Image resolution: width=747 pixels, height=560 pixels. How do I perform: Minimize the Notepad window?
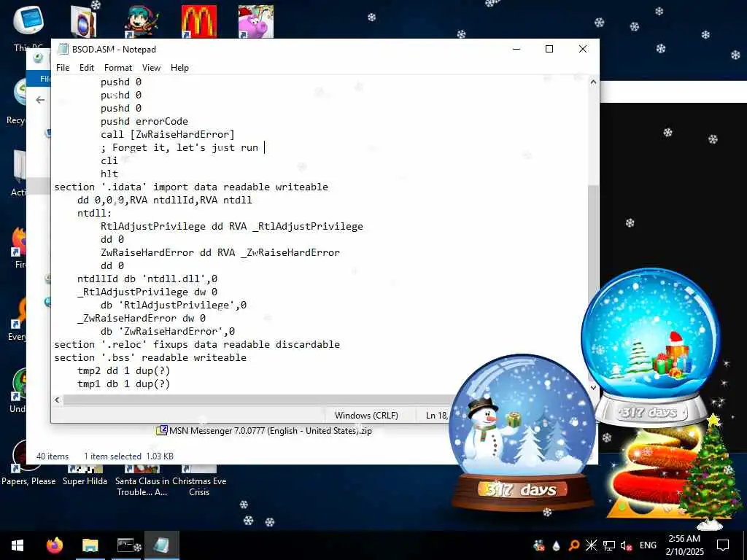pyautogui.click(x=516, y=49)
